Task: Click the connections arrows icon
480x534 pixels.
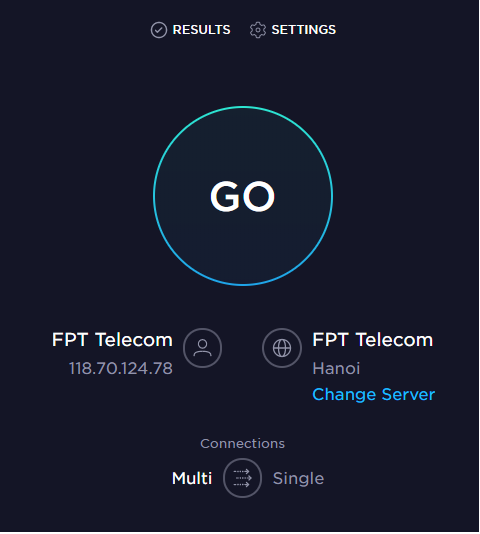Action: (243, 479)
